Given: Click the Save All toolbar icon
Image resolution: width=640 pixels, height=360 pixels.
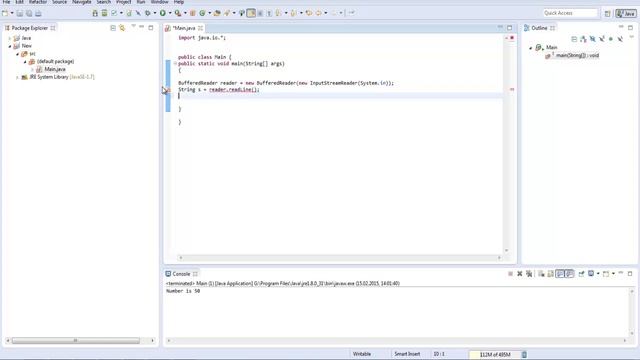Looking at the screenshot, I should 29,13.
